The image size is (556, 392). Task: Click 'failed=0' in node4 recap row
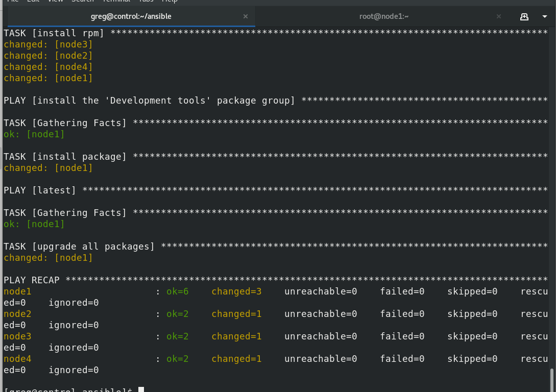pos(402,359)
